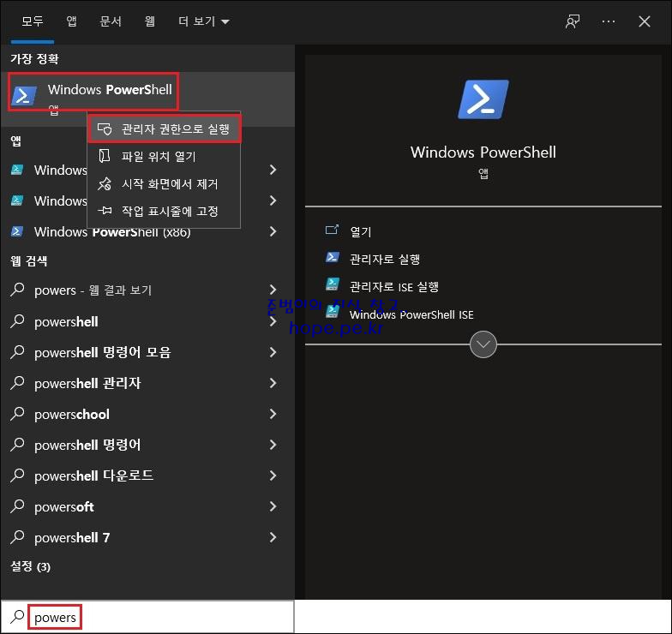Open the 문서 tab
The width and height of the screenshot is (672, 634).
(x=111, y=21)
